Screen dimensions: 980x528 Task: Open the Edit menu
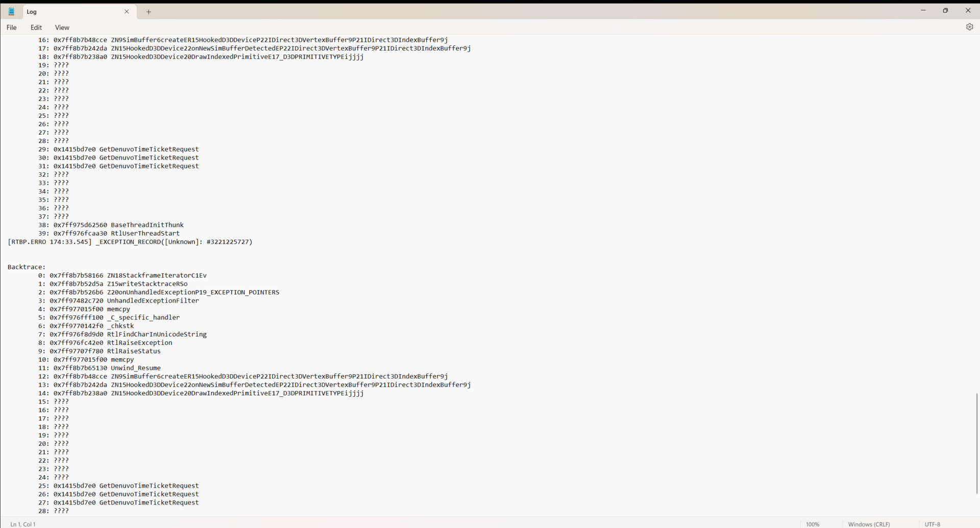36,28
